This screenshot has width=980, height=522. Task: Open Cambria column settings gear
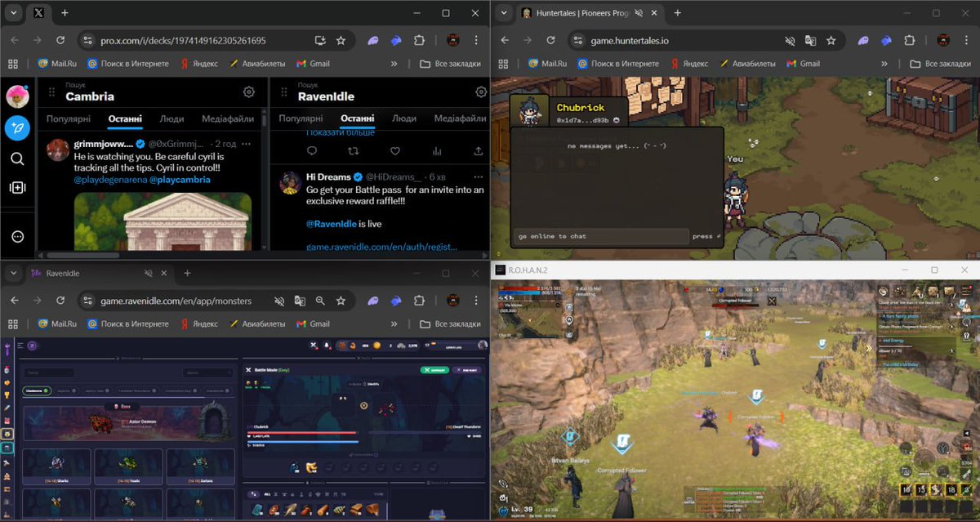[249, 93]
